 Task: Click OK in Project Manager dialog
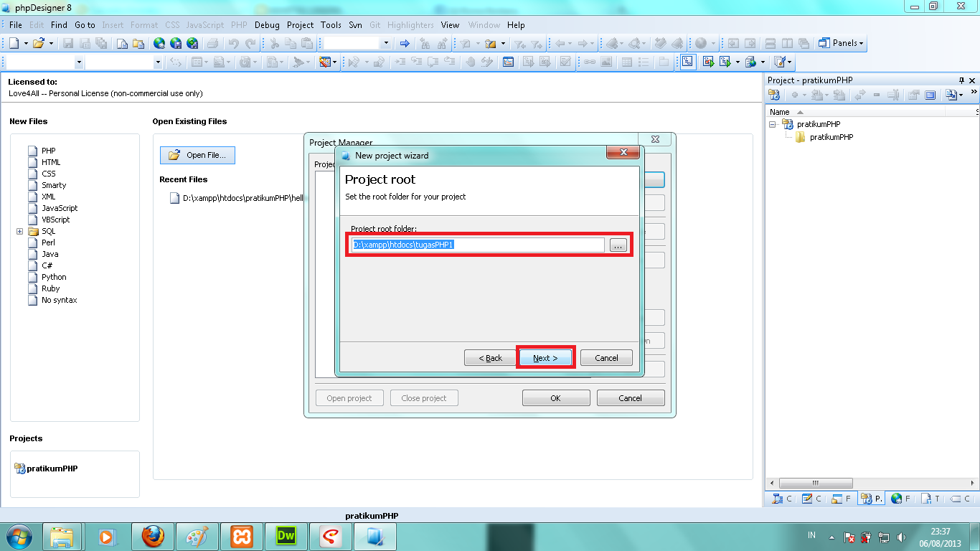pyautogui.click(x=556, y=398)
